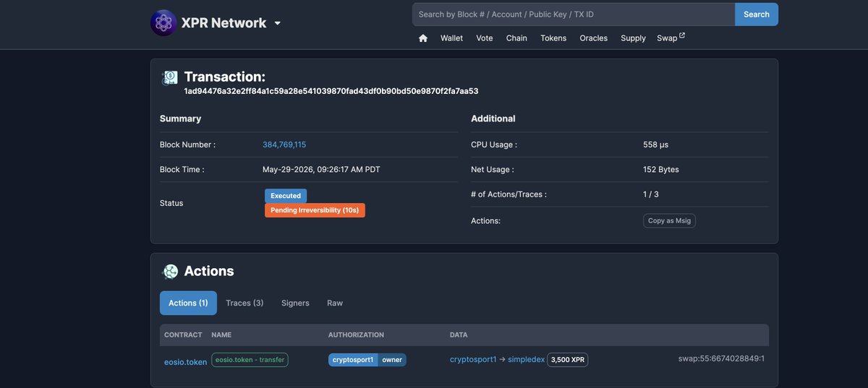The image size is (868, 388).
Task: Click the memo swap:55:6674028849:1
Action: tap(721, 358)
